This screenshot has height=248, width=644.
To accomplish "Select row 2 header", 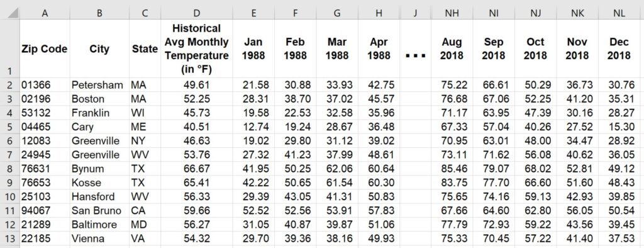I will click(9, 85).
